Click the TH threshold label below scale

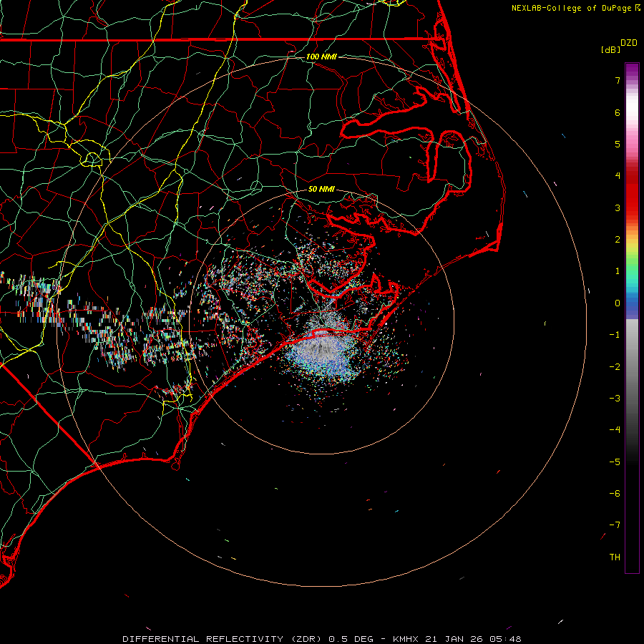(x=615, y=557)
